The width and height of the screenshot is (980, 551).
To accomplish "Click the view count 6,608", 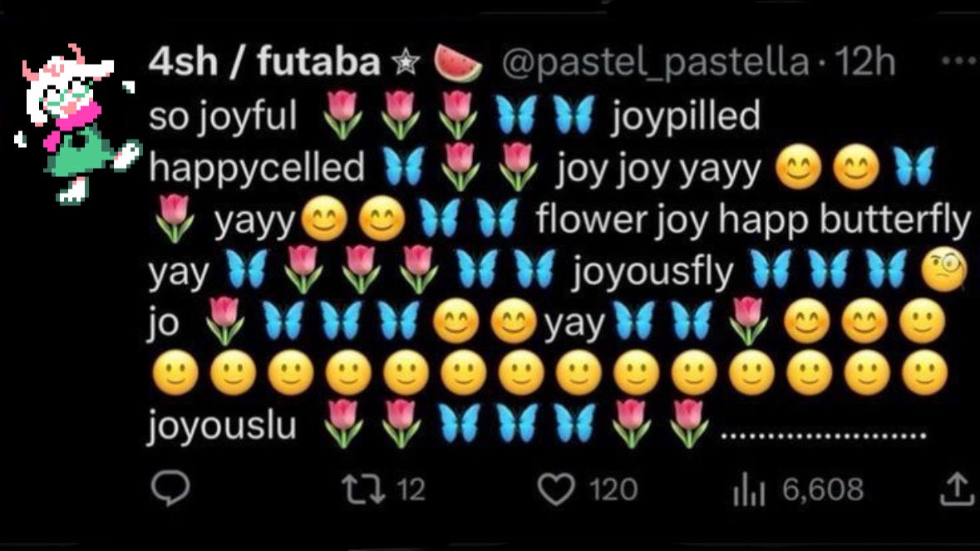I will tap(823, 490).
